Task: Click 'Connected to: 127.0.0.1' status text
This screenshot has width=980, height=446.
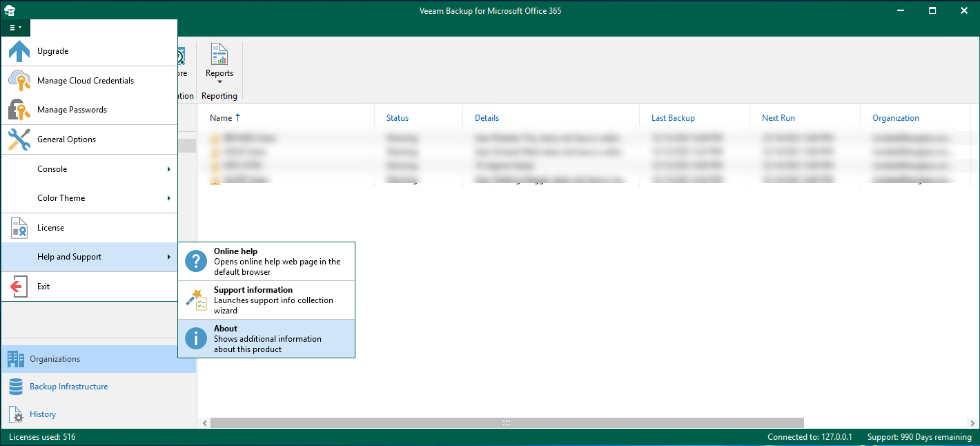Action: 810,437
